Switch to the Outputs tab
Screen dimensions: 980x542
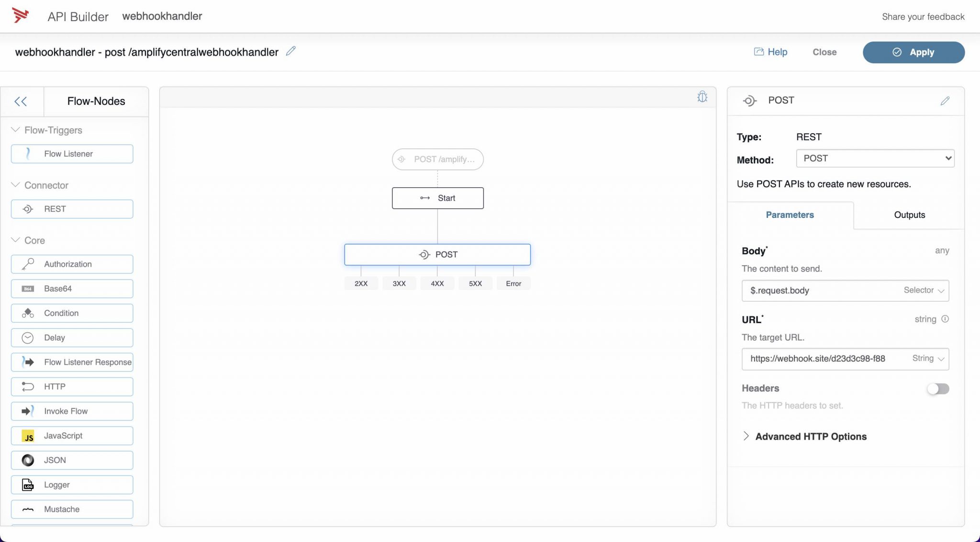[909, 215]
